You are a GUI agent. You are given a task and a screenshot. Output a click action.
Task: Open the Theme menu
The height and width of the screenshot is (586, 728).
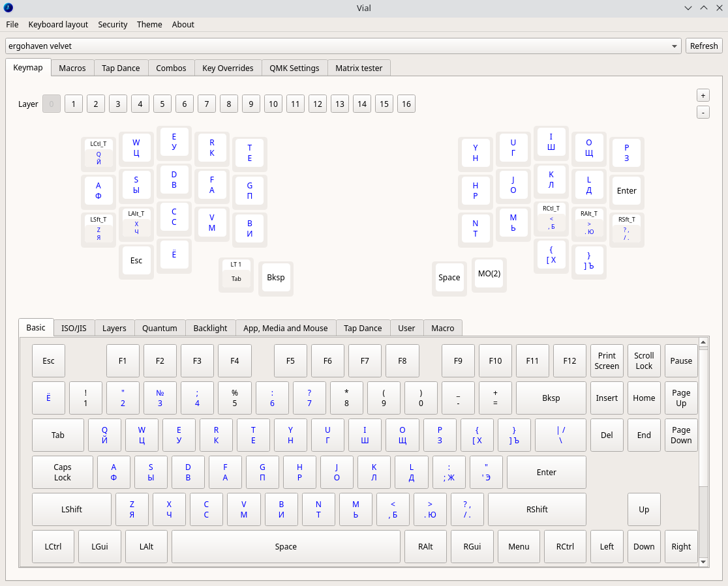(x=149, y=24)
